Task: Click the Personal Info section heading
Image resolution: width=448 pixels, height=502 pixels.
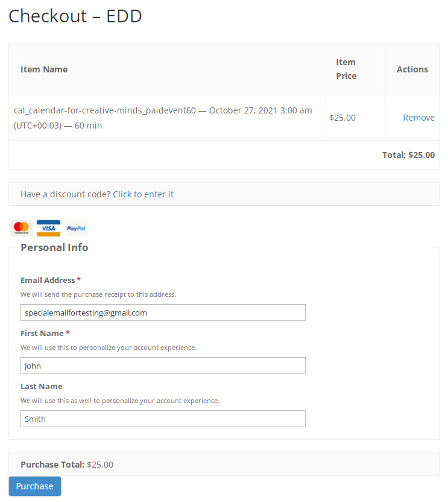Action: click(54, 247)
